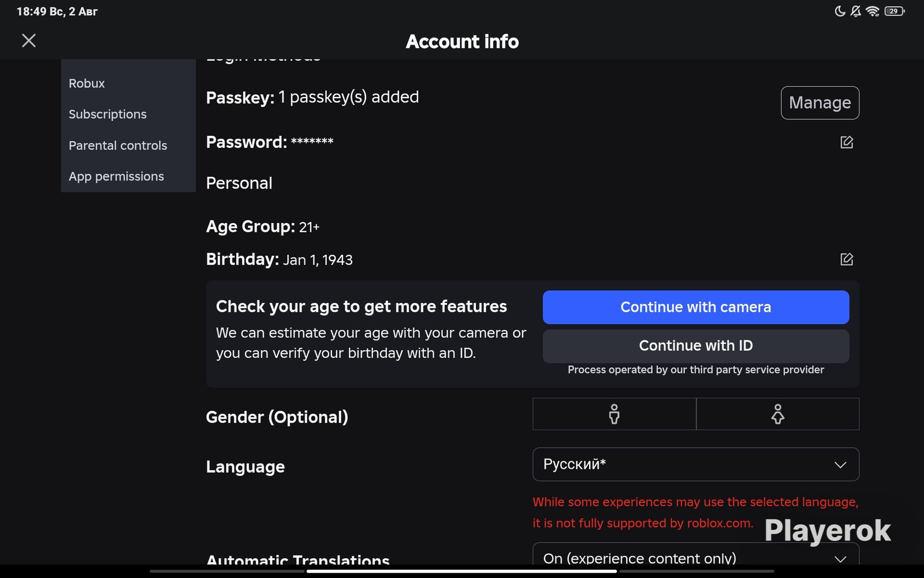Tap the do-not-disturb moon icon
924x578 pixels.
[840, 11]
